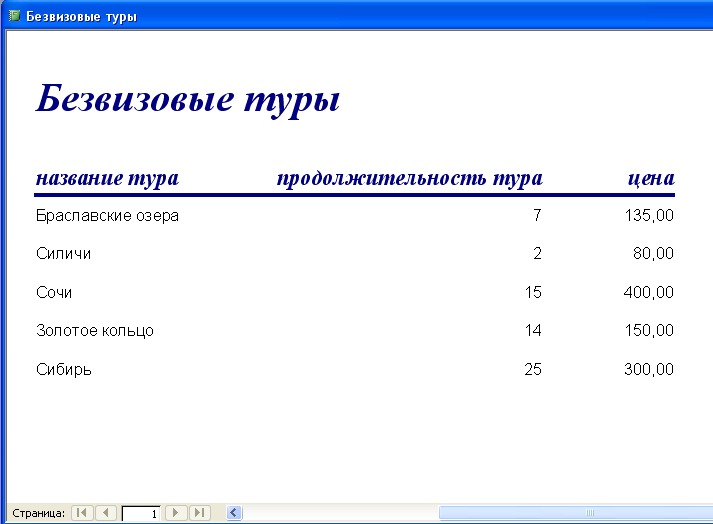Image resolution: width=713 pixels, height=524 pixels.
Task: Click the 'Безвизовые туры' report heading
Action: coord(188,99)
